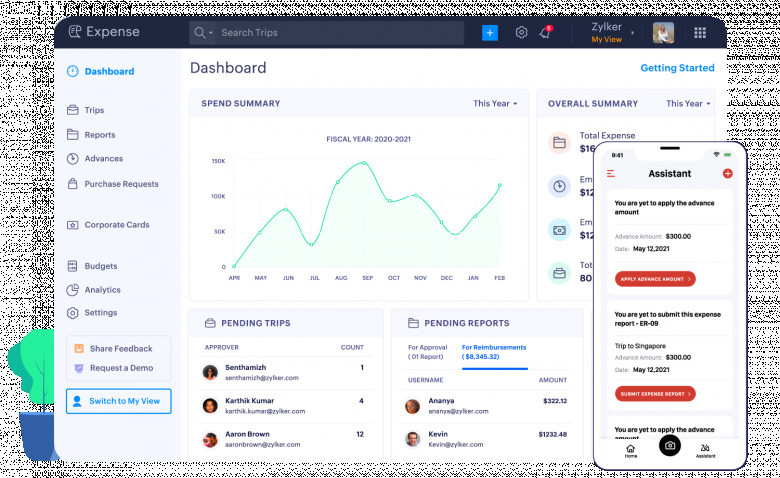Select the For Approval tab

(428, 351)
